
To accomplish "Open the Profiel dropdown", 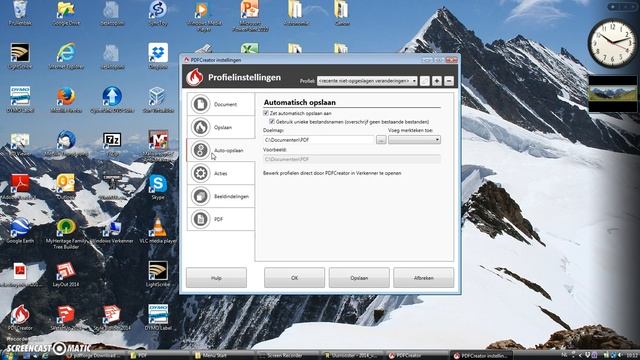I will [367, 81].
